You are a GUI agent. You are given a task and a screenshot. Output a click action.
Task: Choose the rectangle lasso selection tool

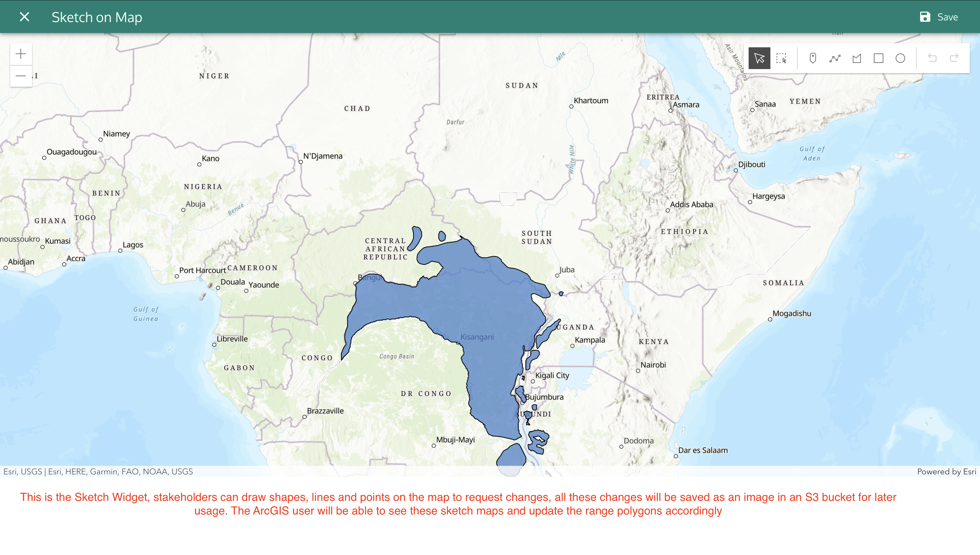(x=781, y=58)
